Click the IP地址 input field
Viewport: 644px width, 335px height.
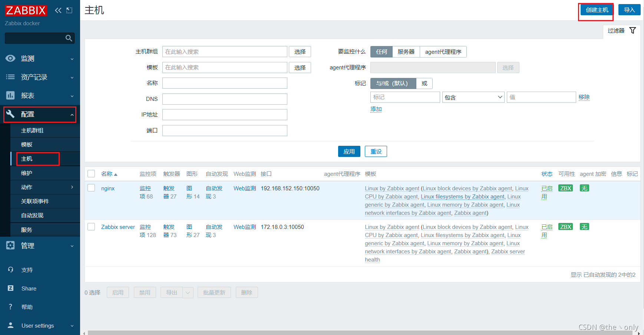225,115
